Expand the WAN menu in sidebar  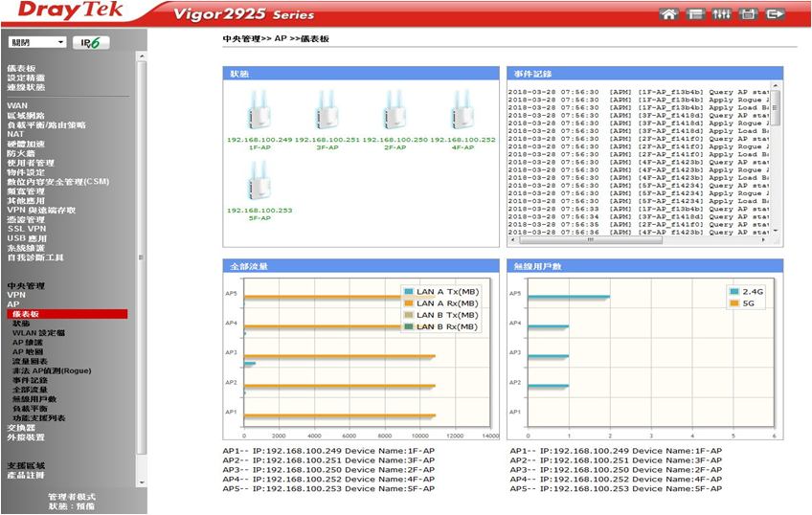(x=17, y=105)
